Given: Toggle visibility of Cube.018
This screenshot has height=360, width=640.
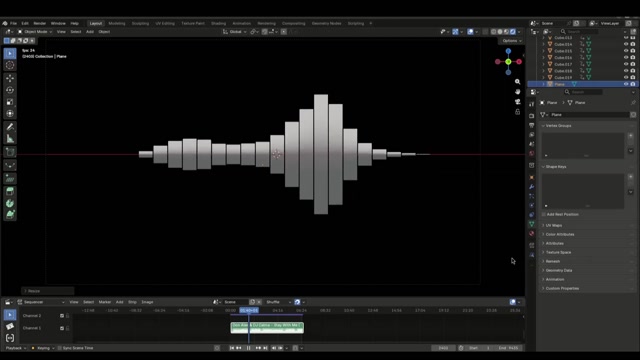Looking at the screenshot, I should point(626,71).
